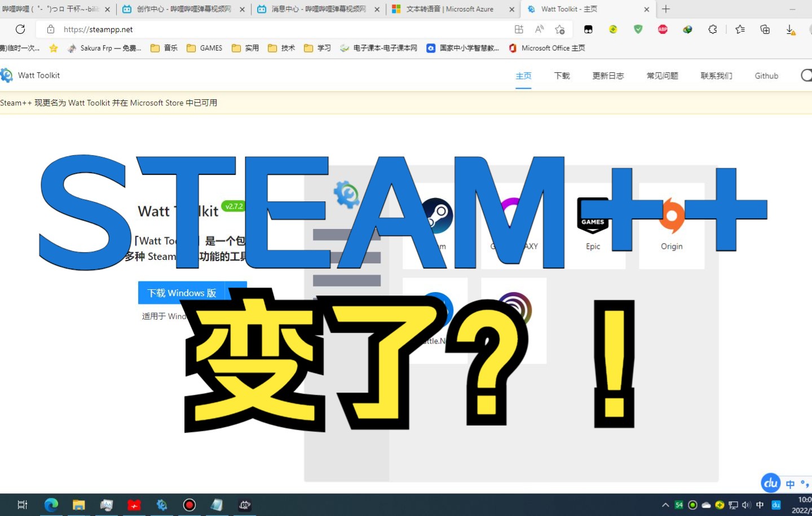
Task: Open the 更新日志 nav item
Action: tap(608, 76)
